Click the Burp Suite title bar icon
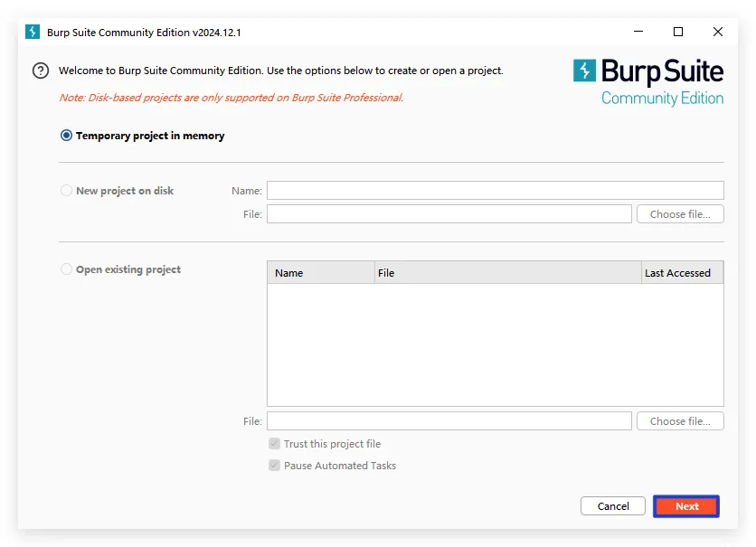Screen dimensions: 756x547 (33, 33)
